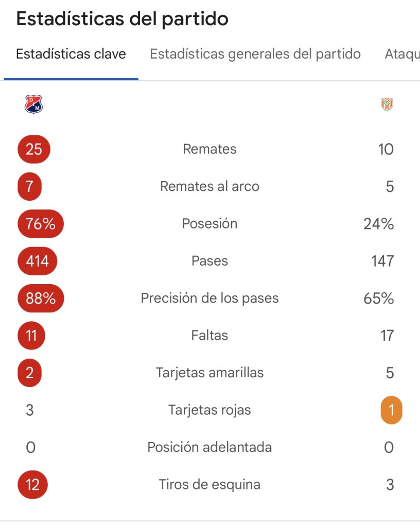
Task: Select the Estadísticas clave tab
Action: coord(71,54)
